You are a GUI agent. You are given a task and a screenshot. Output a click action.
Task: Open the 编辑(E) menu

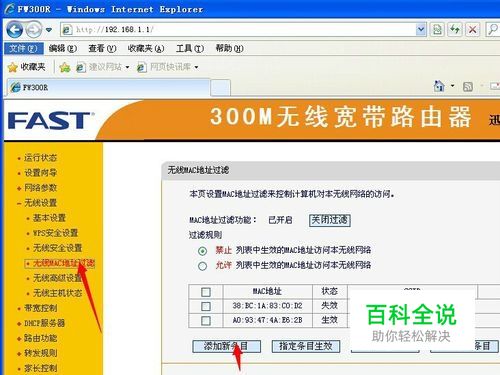pos(63,49)
